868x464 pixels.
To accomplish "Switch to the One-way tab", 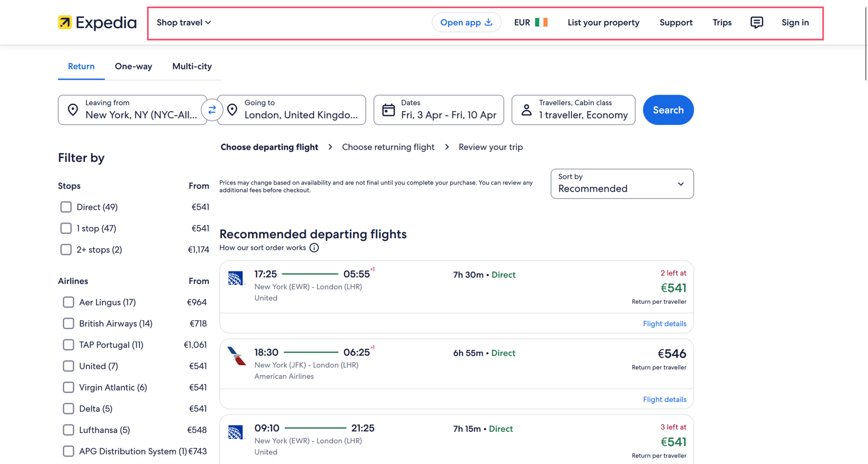I will (x=133, y=66).
